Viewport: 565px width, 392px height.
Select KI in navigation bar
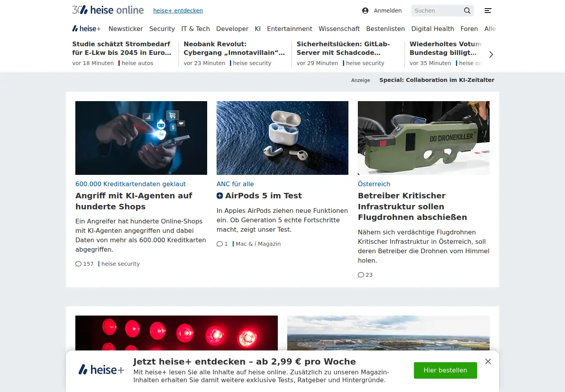coord(258,29)
